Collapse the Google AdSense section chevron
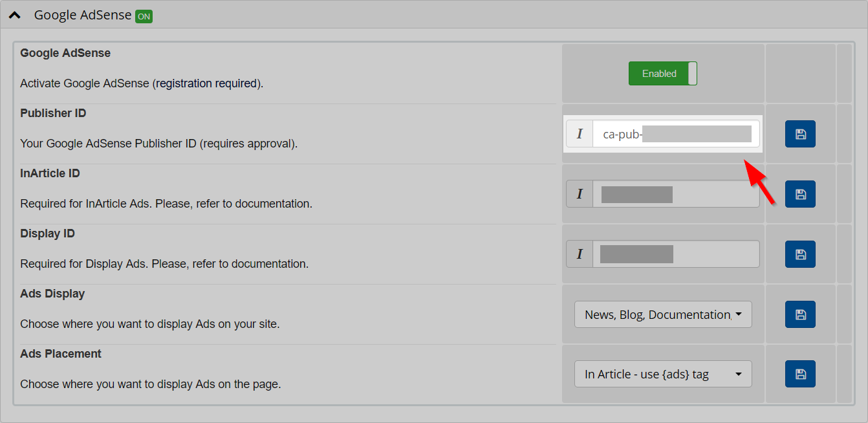This screenshot has width=868, height=423. pyautogui.click(x=15, y=15)
